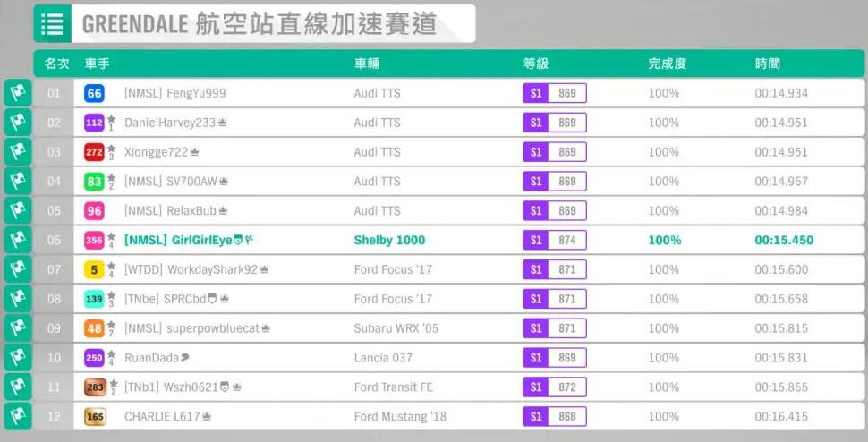Select driver name CHARLIE L617

pos(162,417)
